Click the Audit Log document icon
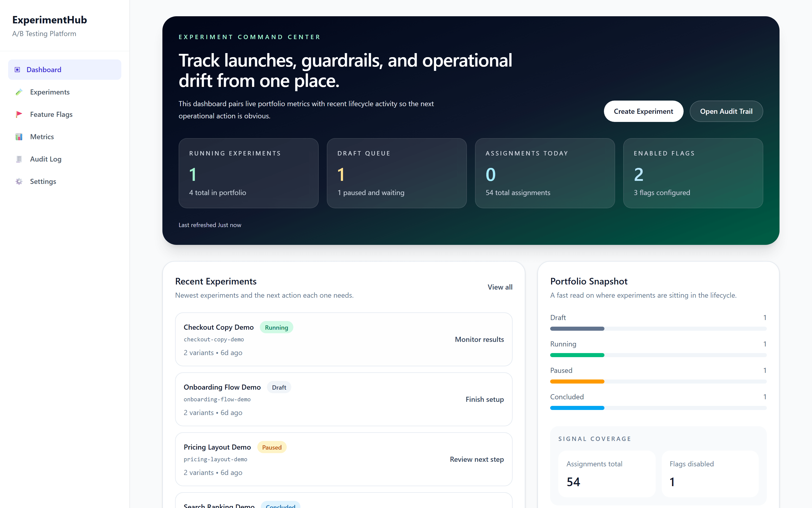This screenshot has width=812, height=508. click(x=19, y=159)
